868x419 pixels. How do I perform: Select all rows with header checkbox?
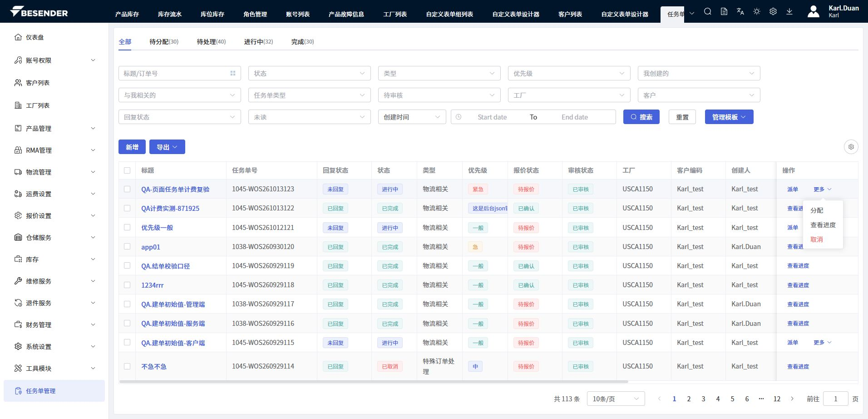click(127, 170)
